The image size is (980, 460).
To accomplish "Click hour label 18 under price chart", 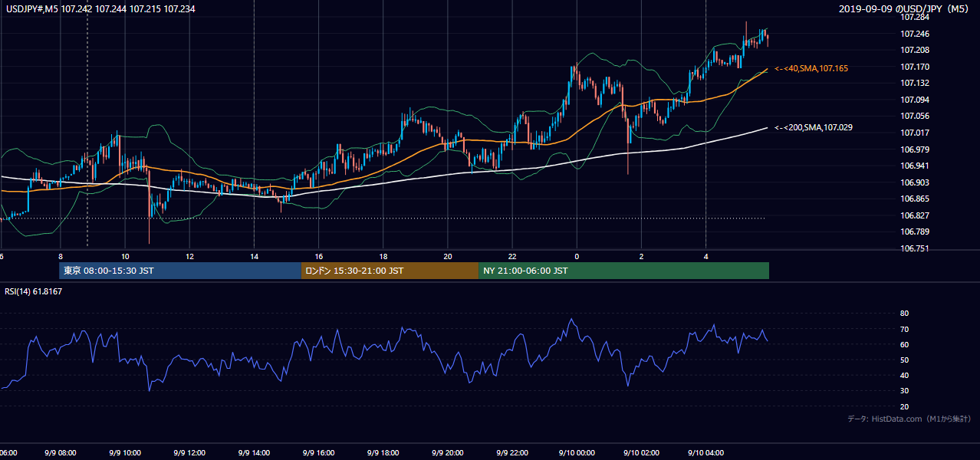I will [383, 256].
